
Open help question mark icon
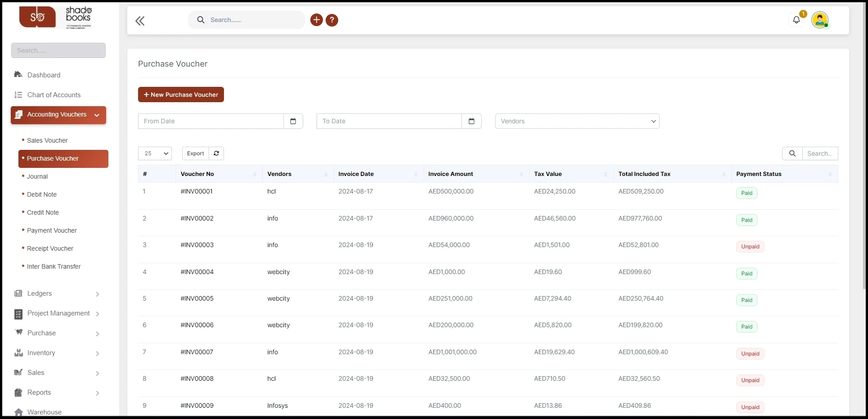point(332,20)
